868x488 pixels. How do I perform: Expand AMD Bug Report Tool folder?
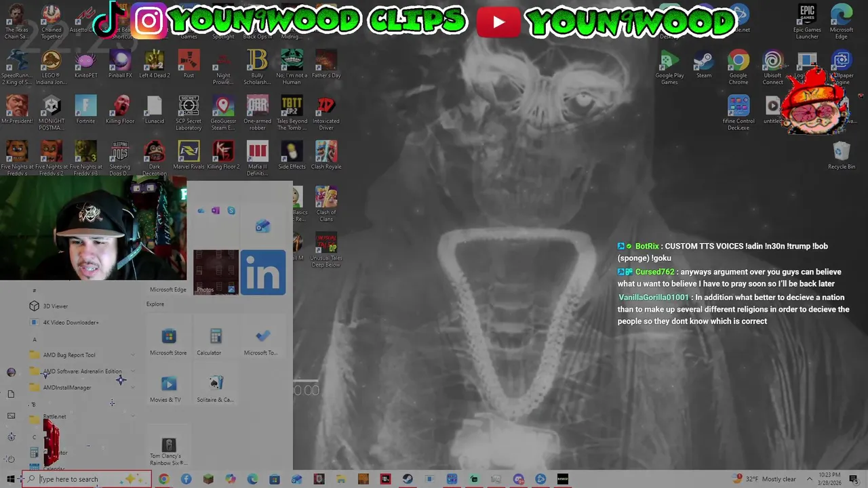pyautogui.click(x=81, y=354)
